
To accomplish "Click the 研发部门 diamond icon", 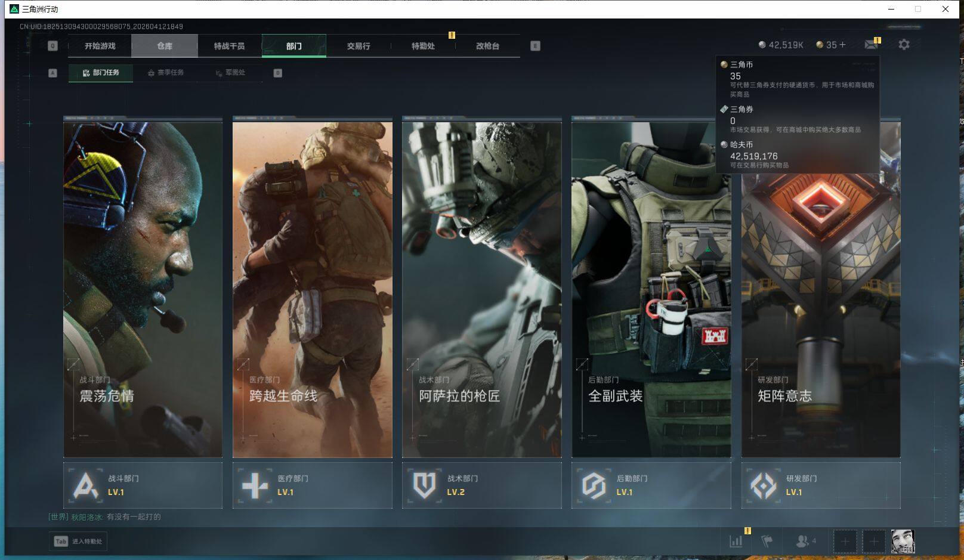I will pos(763,485).
